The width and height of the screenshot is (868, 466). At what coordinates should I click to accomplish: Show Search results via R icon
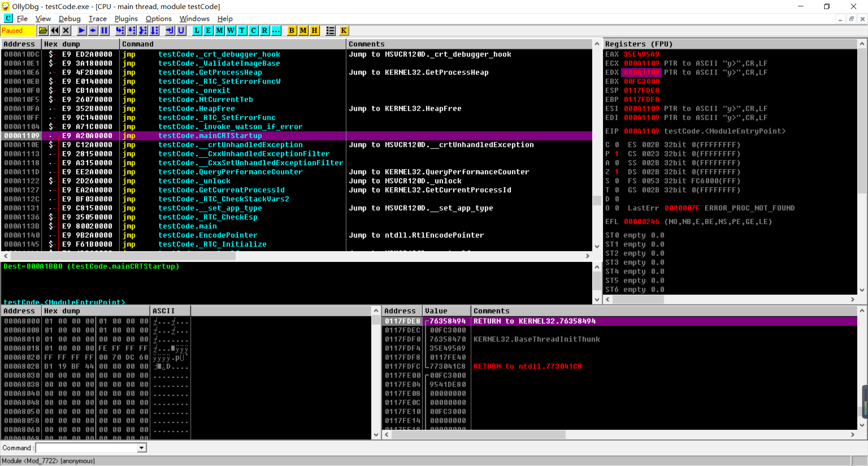(x=265, y=31)
